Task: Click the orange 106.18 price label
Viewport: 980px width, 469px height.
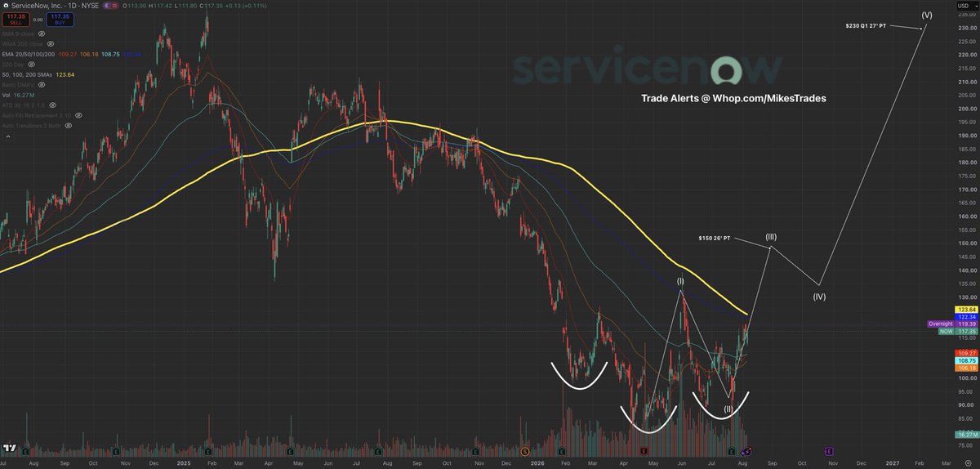Action: coord(966,368)
